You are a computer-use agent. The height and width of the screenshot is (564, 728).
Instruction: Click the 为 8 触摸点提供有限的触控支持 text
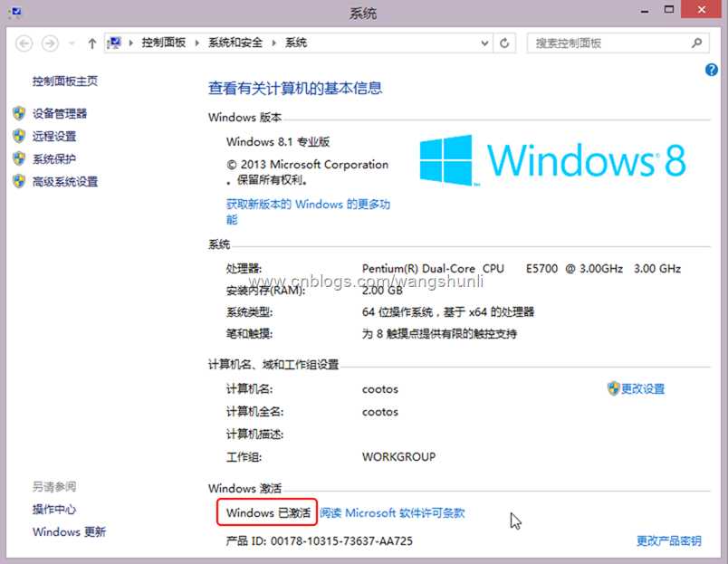[439, 333]
